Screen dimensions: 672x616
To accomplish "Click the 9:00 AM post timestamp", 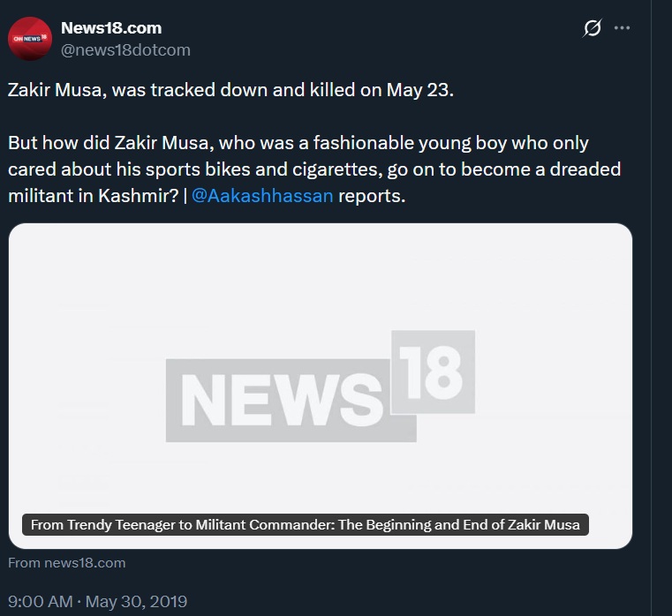I will [40, 602].
